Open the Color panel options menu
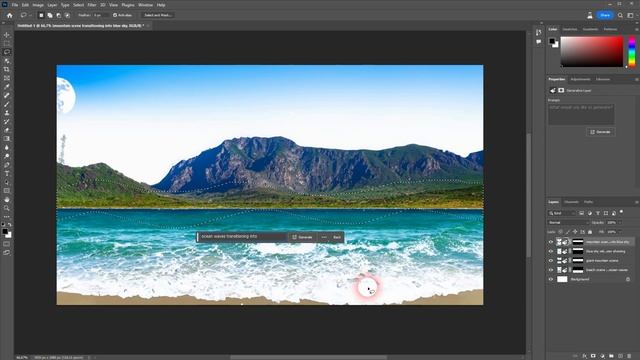 636,29
